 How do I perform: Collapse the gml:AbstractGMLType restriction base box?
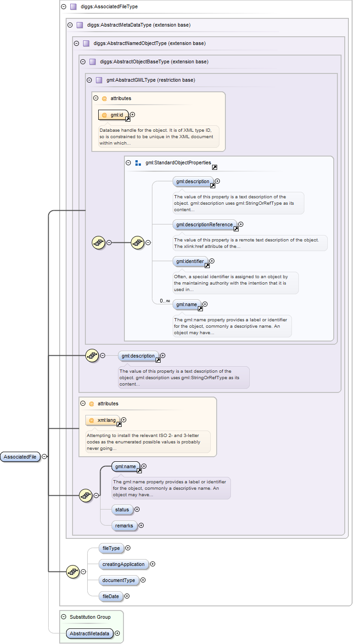tap(89, 80)
